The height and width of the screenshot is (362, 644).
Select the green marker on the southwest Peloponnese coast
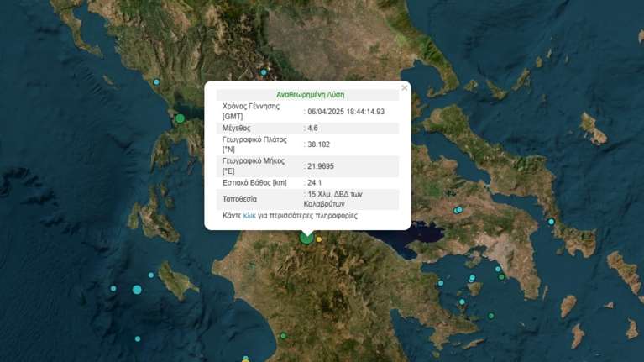283,336
